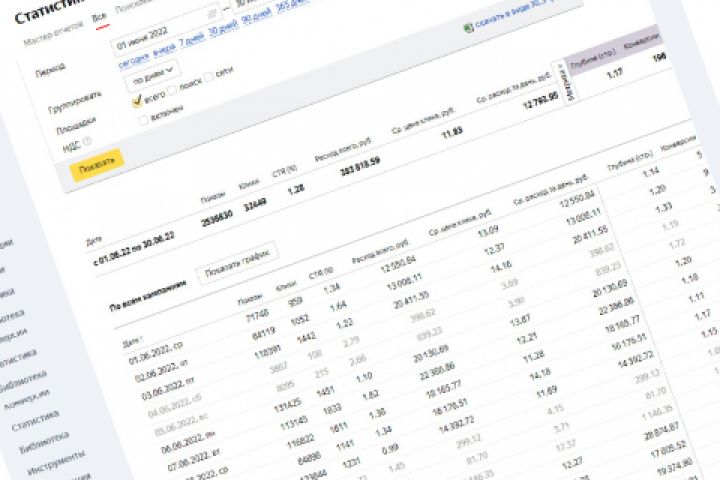This screenshot has height=480, width=720.
Task: Click the 03.06.2022, пт date row
Action: pos(168,390)
